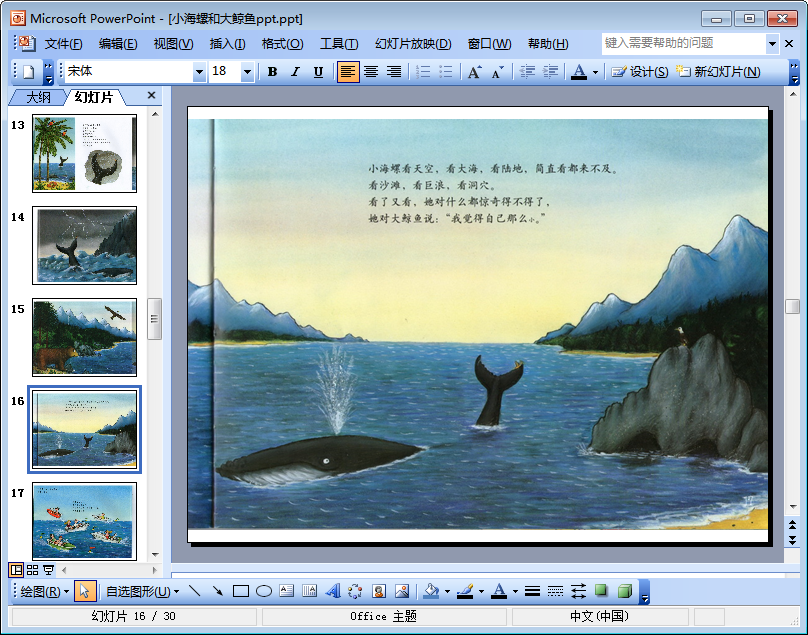Align text right

(394, 72)
